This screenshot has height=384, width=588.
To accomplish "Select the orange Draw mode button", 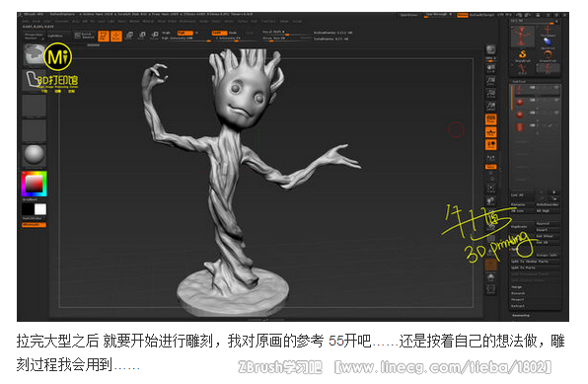I will [x=116, y=37].
